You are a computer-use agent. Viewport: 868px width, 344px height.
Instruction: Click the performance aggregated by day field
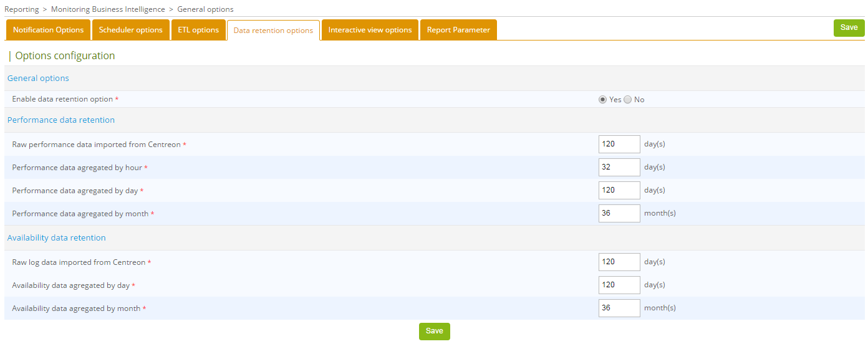pyautogui.click(x=619, y=190)
